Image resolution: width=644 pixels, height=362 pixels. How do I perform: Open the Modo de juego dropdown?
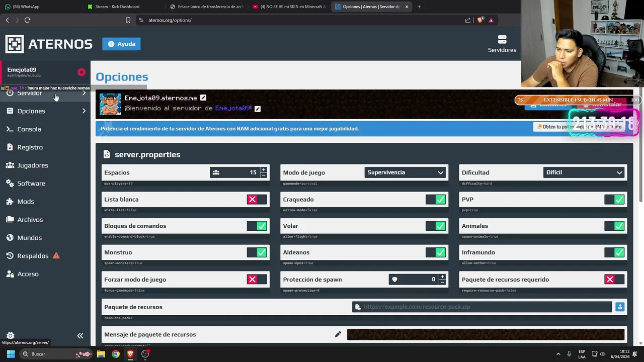point(406,172)
